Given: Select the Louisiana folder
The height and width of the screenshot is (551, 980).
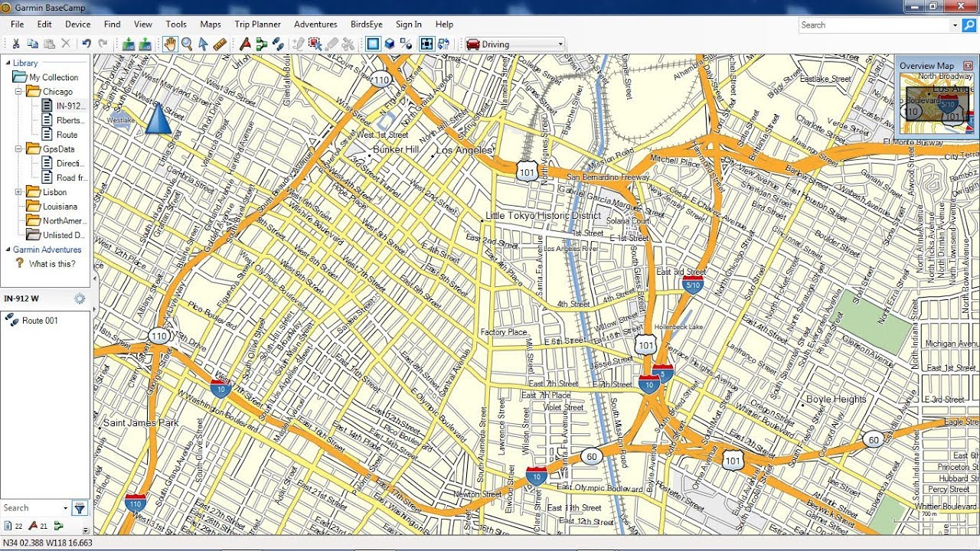Looking at the screenshot, I should (x=52, y=207).
